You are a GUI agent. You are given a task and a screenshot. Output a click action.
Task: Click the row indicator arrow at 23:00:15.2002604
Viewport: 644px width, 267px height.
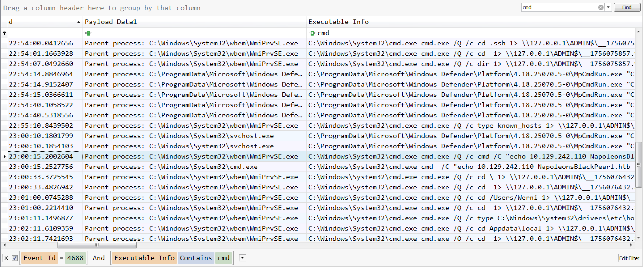(x=4, y=157)
